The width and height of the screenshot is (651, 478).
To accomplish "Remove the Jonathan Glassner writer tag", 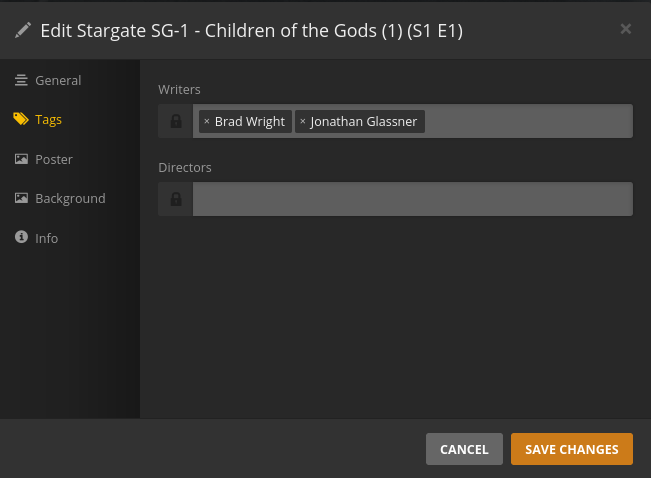I will point(303,122).
